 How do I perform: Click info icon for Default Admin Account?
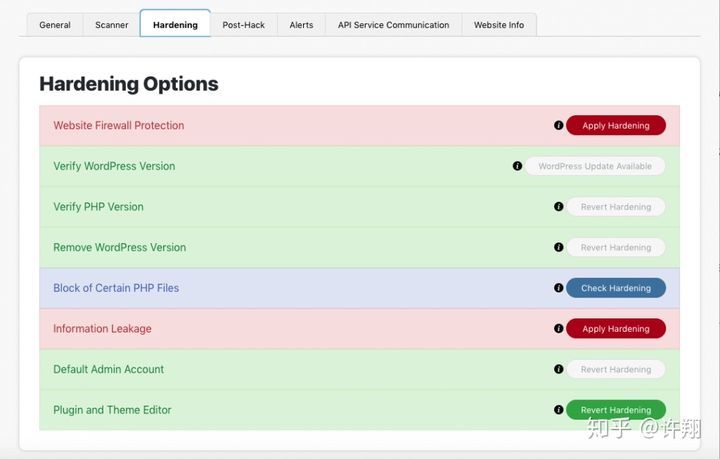559,369
